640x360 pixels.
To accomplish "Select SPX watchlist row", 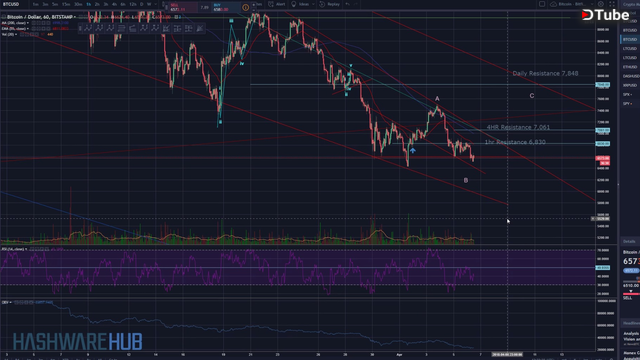I will coord(630,95).
